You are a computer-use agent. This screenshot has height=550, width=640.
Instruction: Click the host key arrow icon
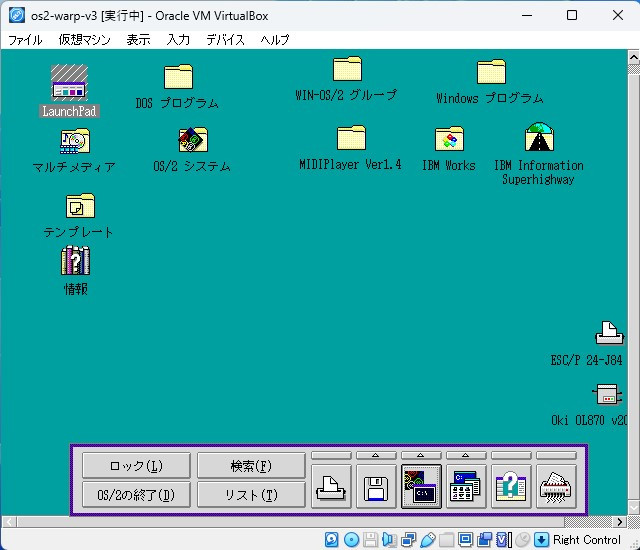coord(541,540)
